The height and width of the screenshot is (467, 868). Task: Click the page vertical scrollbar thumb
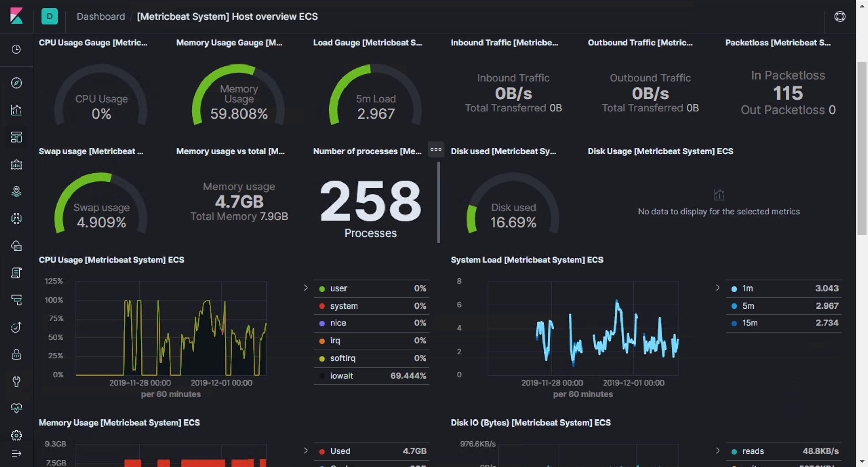pyautogui.click(x=862, y=148)
